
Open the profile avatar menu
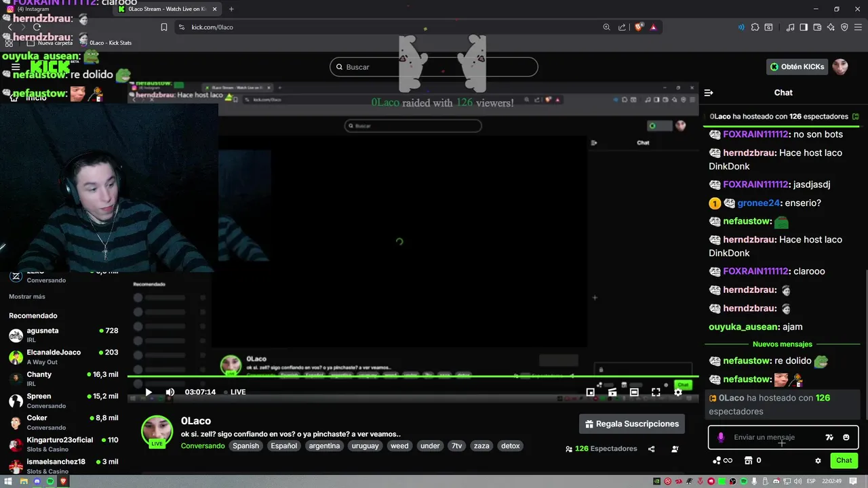[840, 66]
